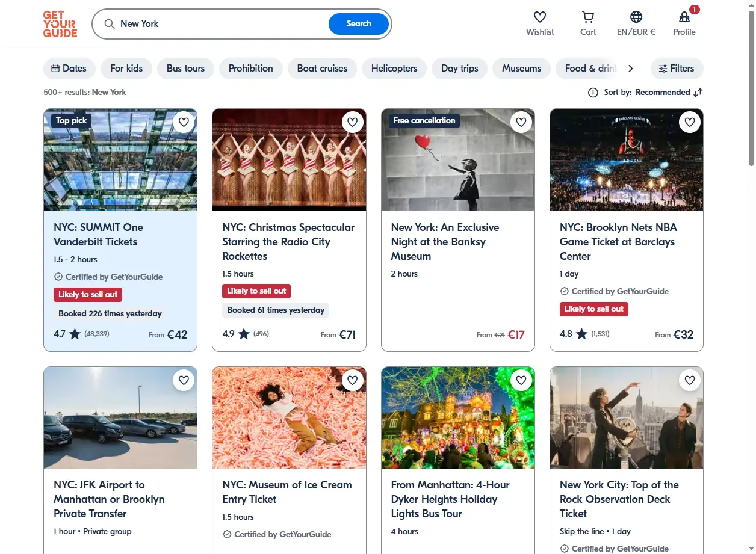This screenshot has width=756, height=554.
Task: Add SUMMIT One Vanderbilt to wishlist
Action: click(184, 122)
